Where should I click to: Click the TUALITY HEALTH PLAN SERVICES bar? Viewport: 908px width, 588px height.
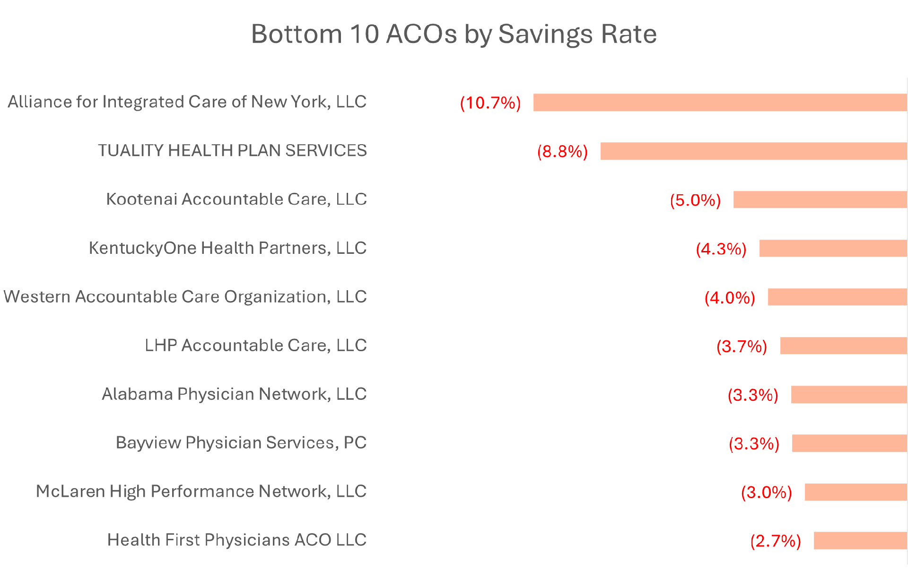click(753, 151)
